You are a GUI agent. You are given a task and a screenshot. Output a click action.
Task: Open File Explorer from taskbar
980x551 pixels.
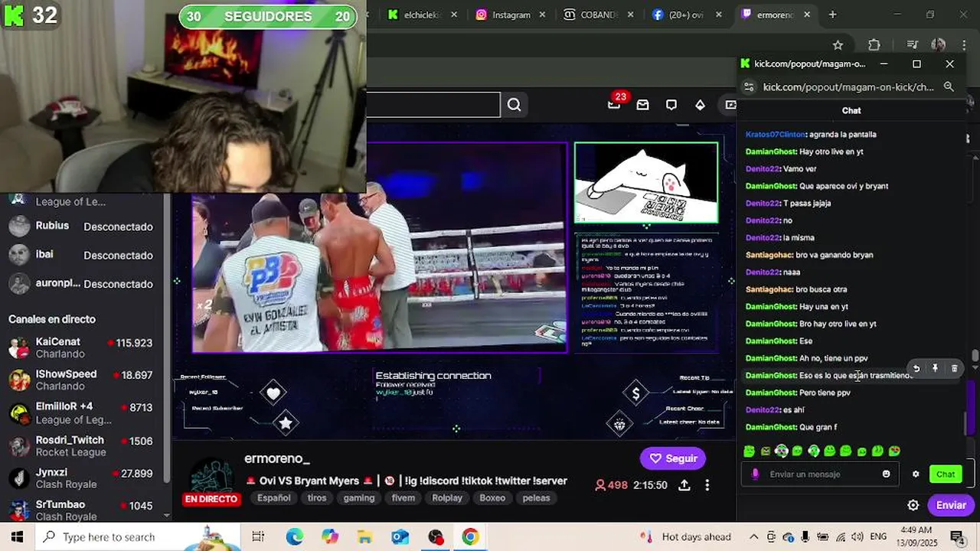[365, 536]
